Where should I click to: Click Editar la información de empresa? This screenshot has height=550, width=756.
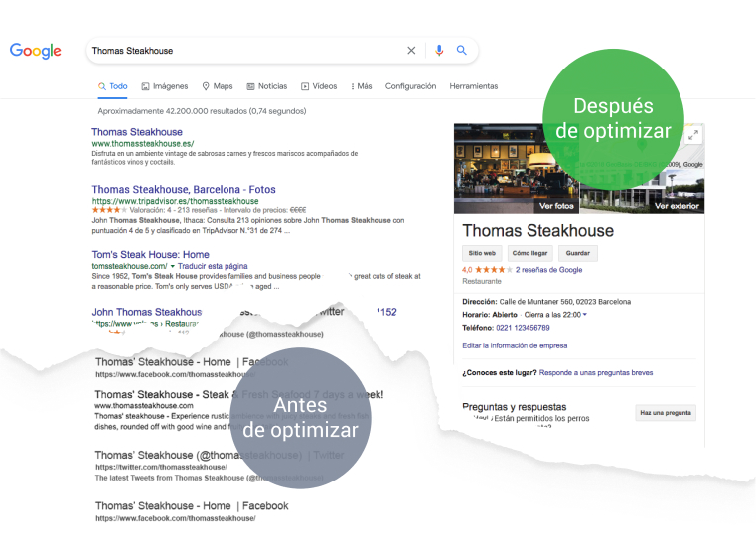pos(515,345)
